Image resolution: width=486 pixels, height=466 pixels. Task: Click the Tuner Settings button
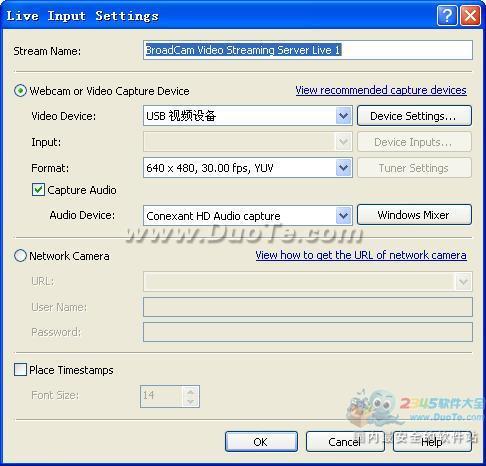point(414,168)
